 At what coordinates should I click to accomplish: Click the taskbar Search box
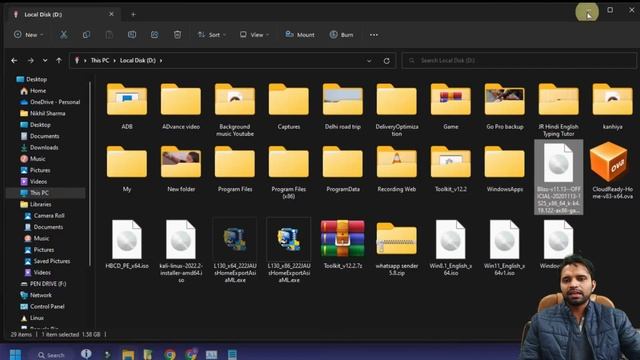point(51,355)
